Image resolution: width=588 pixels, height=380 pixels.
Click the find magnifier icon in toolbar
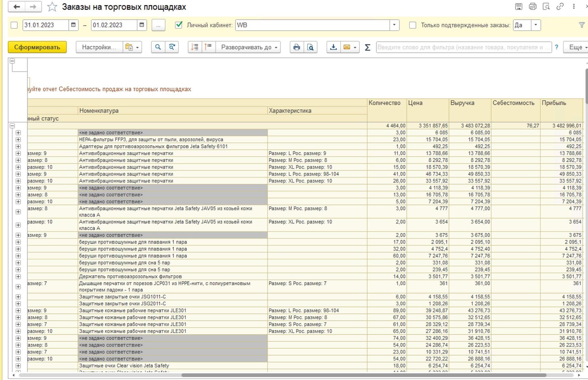(158, 47)
